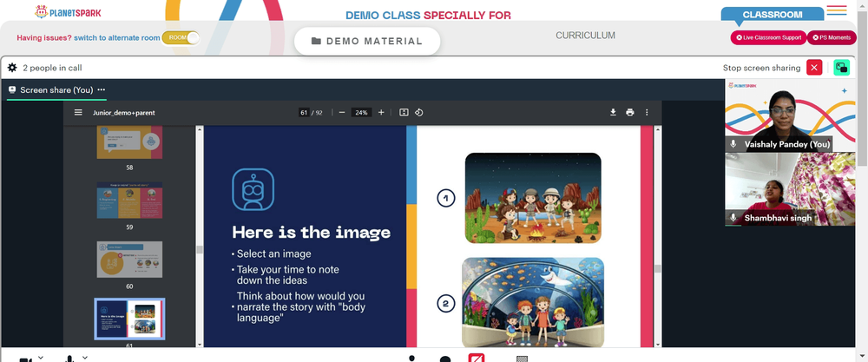Select page 61 thumbnail
The image size is (868, 362).
pos(129,319)
